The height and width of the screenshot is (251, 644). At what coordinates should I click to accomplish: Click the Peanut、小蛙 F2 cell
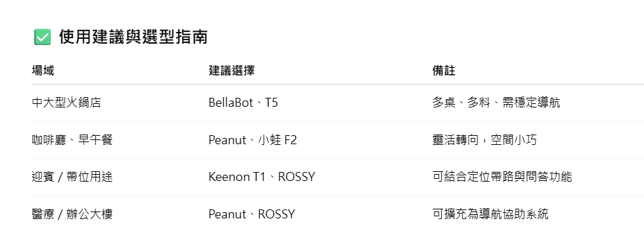[x=253, y=140]
